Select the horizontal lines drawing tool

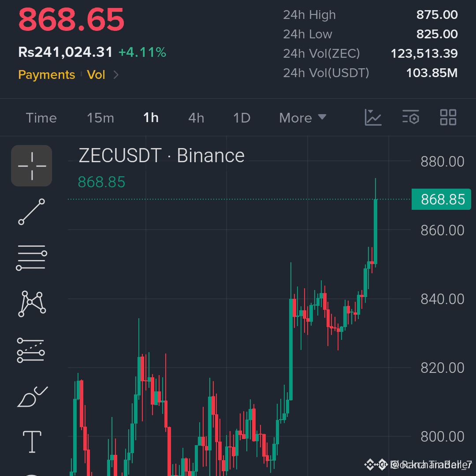click(32, 257)
